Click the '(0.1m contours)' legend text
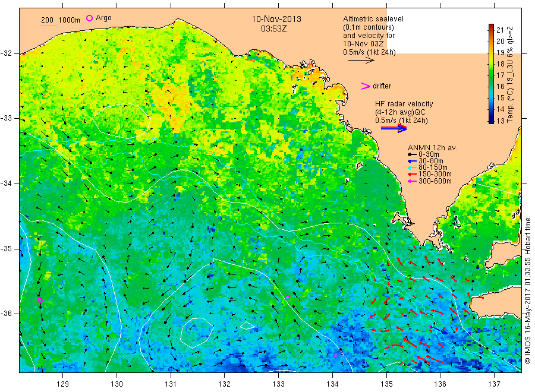This screenshot has width=535, height=392. pos(368,27)
